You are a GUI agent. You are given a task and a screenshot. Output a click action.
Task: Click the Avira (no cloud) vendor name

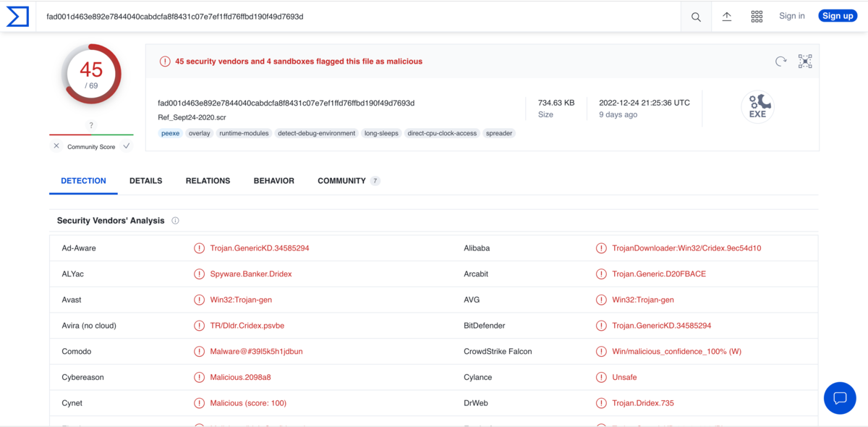click(x=89, y=326)
